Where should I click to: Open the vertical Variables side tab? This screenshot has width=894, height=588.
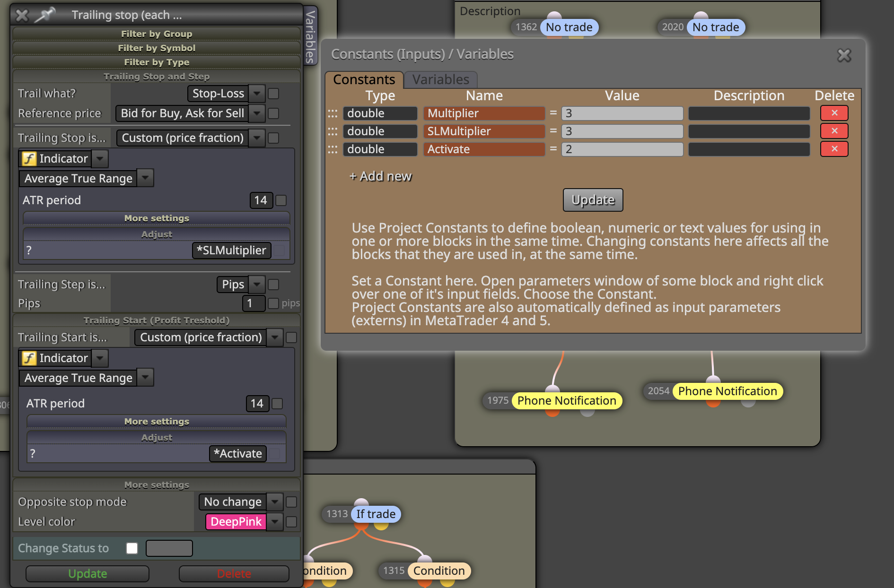coord(310,36)
